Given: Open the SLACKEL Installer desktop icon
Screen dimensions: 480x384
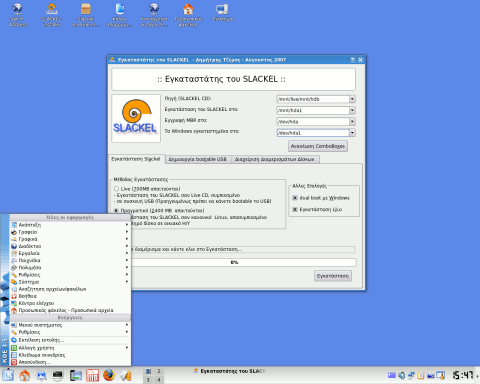Looking at the screenshot, I should pyautogui.click(x=51, y=15).
